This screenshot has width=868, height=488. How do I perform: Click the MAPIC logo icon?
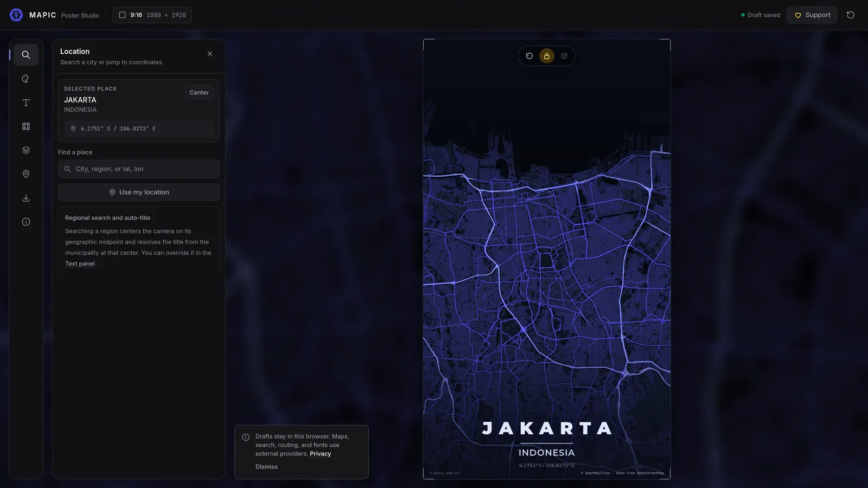(x=16, y=15)
